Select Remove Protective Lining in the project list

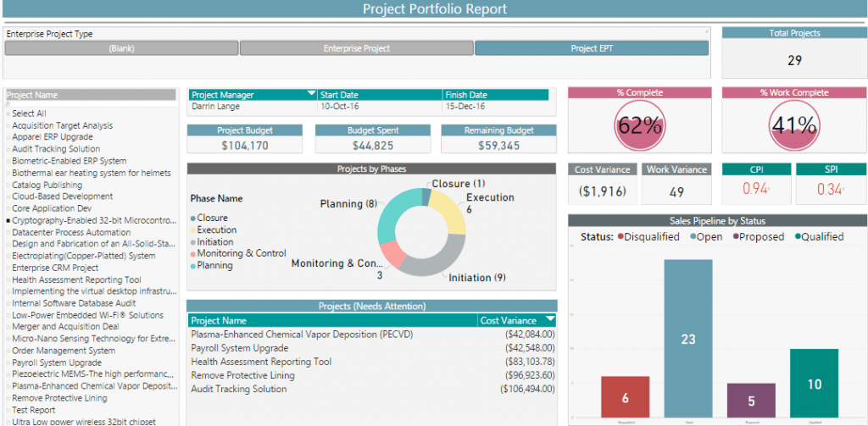60,398
